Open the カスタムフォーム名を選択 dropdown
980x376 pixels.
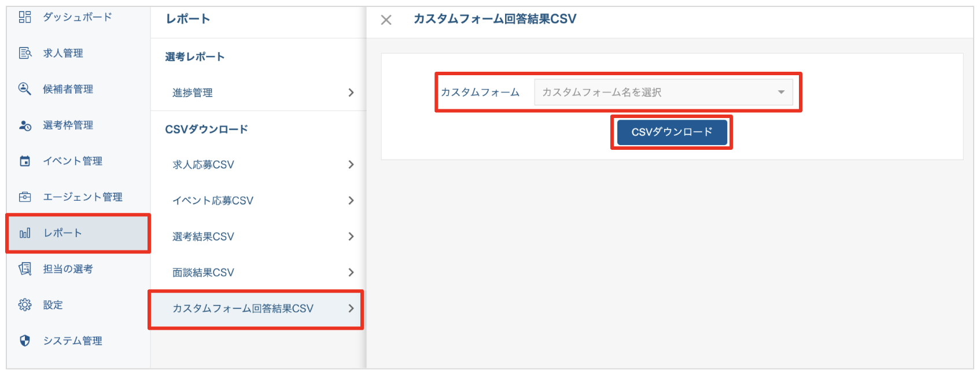click(x=663, y=93)
